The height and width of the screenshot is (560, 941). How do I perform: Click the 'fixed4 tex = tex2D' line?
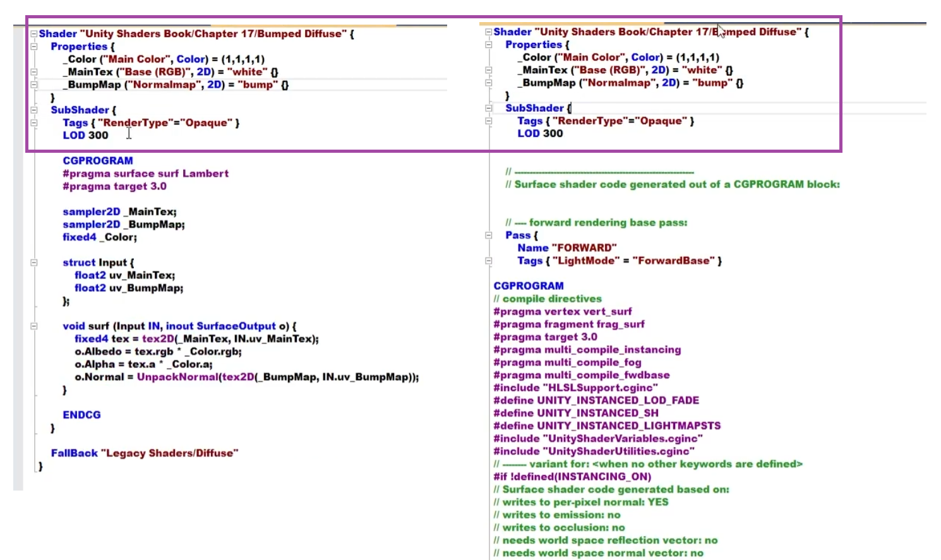point(196,339)
